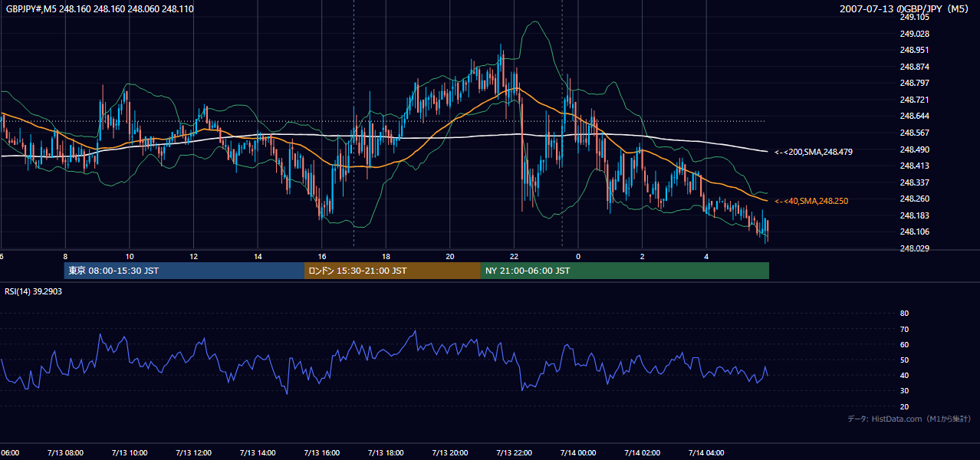This screenshot has width=980, height=460.
Task: Click hour mark 16 under price chart
Action: 322,256
